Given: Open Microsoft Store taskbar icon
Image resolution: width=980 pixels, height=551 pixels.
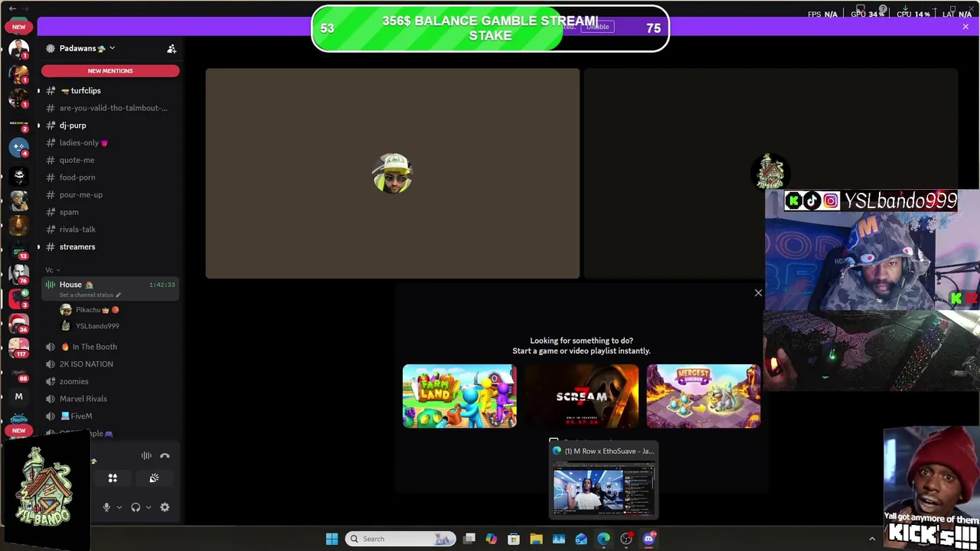Looking at the screenshot, I should click(514, 539).
